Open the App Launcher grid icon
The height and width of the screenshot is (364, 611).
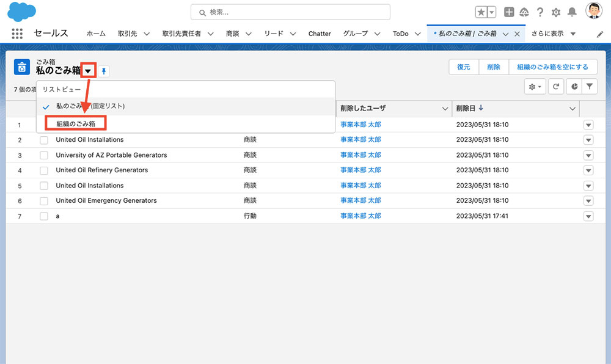coord(17,34)
